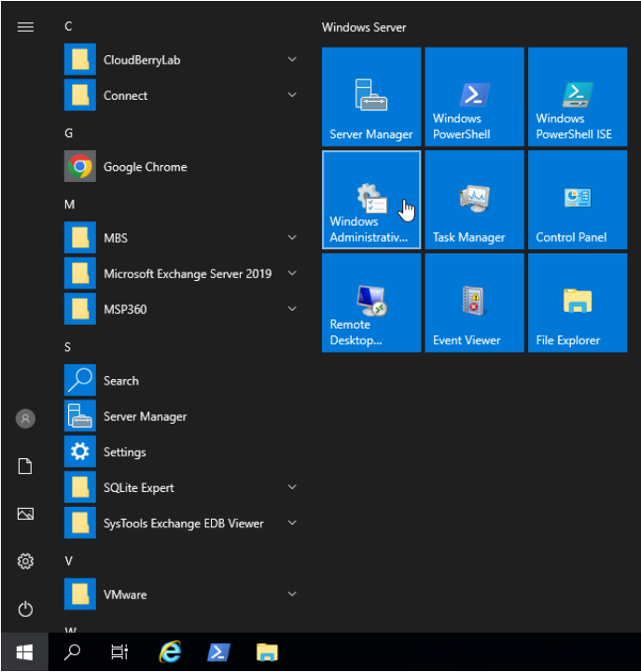Open the CloudBerryLab folder icon
This screenshot has height=672, width=641.
pos(80,59)
